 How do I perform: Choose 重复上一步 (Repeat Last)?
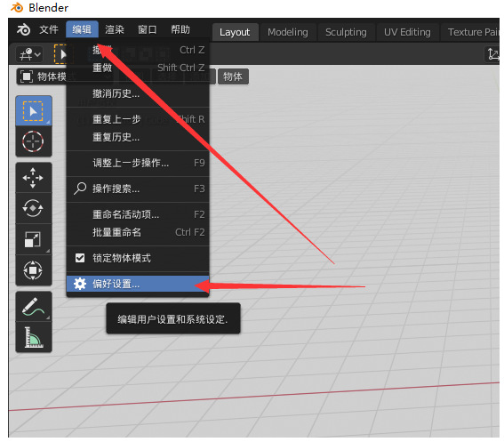pyautogui.click(x=138, y=119)
